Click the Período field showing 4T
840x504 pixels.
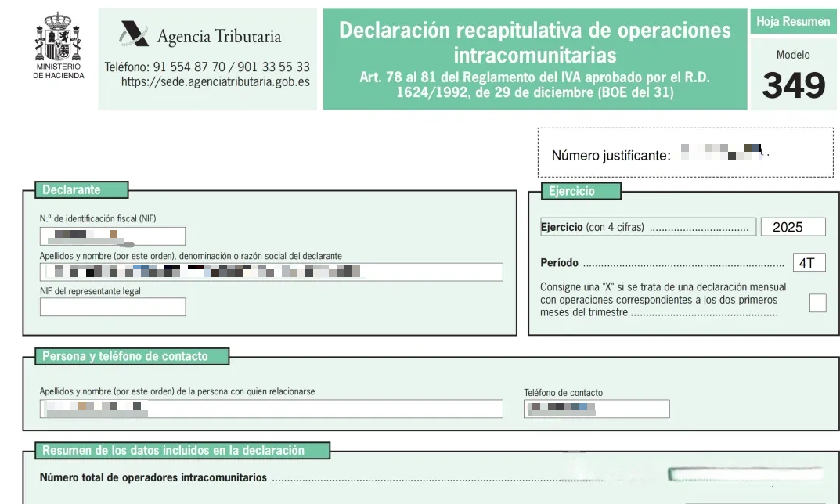(x=808, y=263)
